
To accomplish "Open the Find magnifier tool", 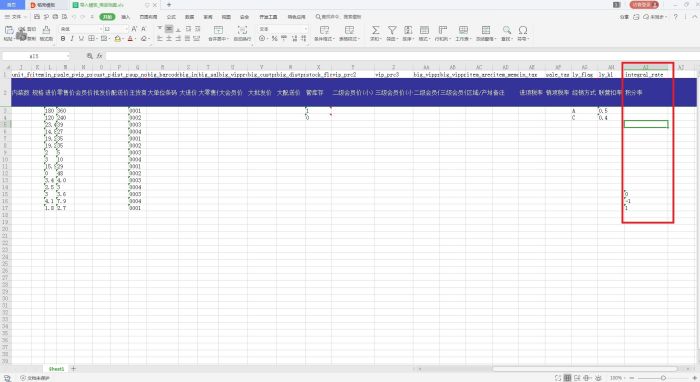I will click(506, 30).
